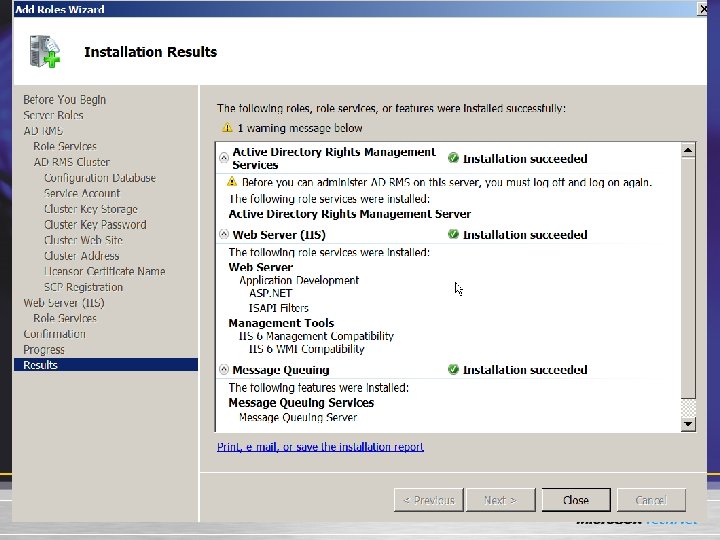The image size is (720, 540).
Task: Click the 'Installation Results' page heading
Action: [151, 52]
